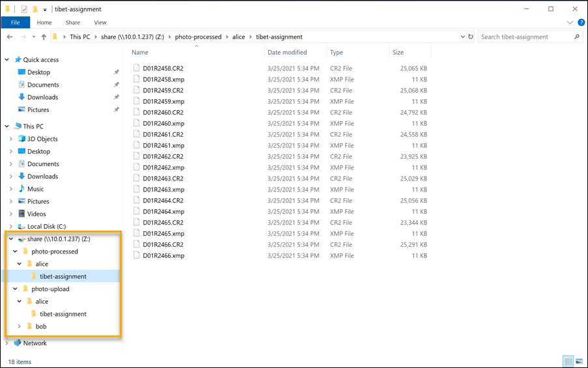Click the file icon of D01R2459.CR2
This screenshot has height=368, width=588.
[x=137, y=90]
